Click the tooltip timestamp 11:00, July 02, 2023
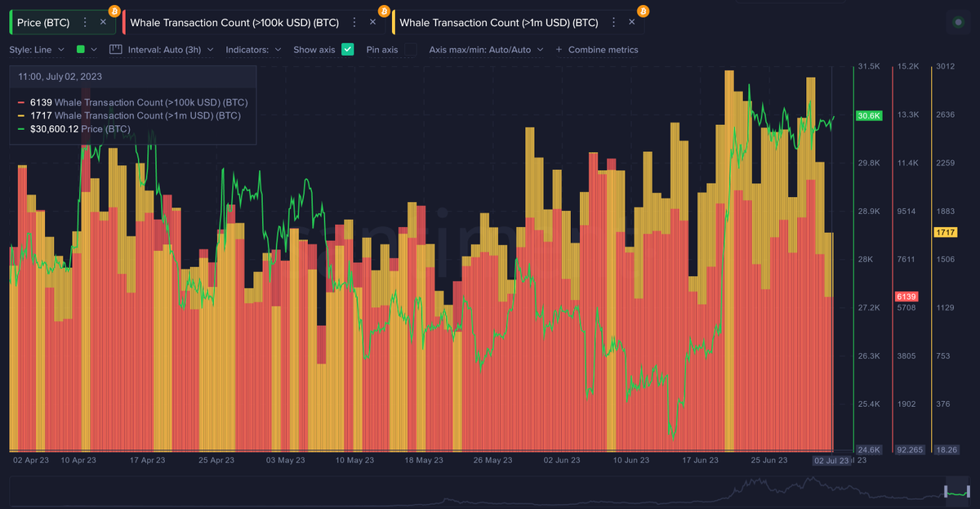 [x=60, y=77]
